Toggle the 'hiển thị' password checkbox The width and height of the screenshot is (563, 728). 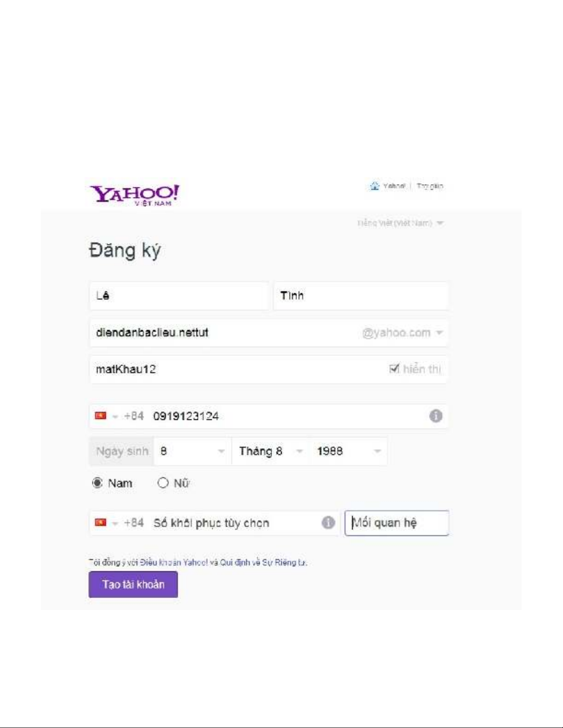[x=394, y=369]
